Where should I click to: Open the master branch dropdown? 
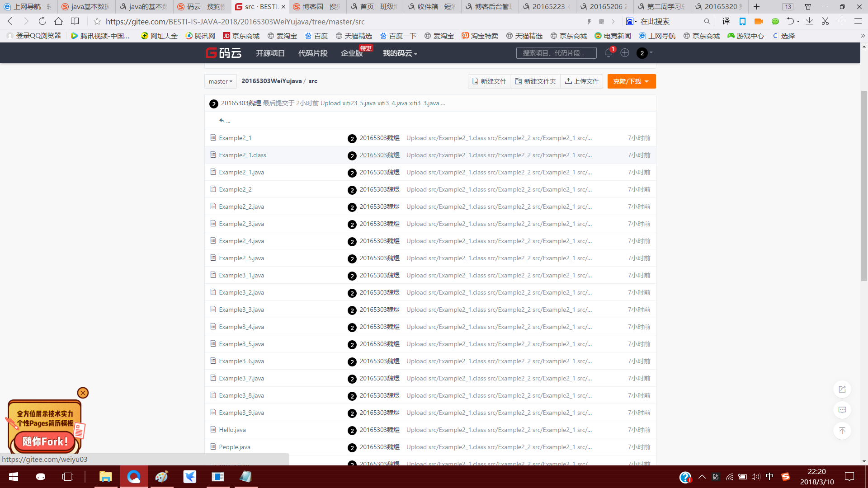[x=221, y=81]
